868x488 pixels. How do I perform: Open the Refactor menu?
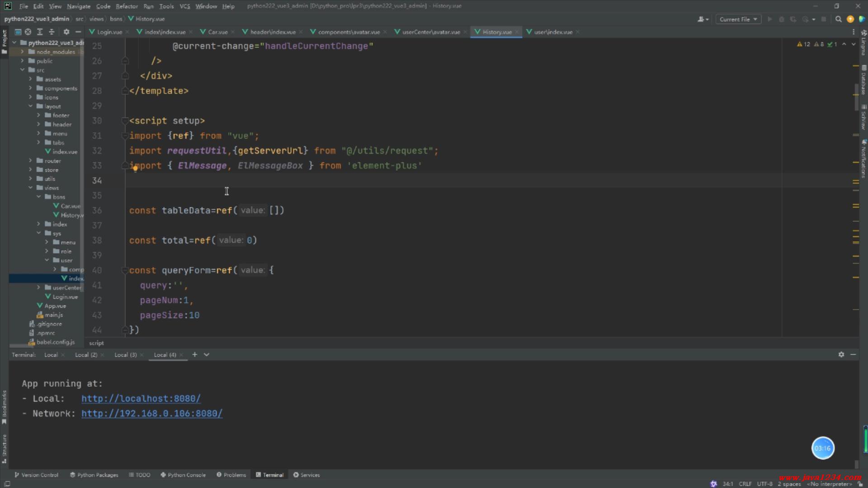[127, 6]
